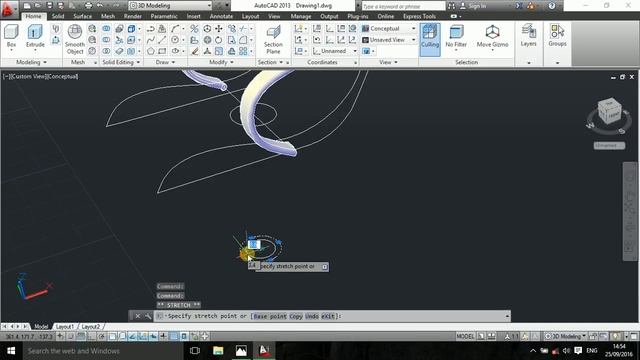Open the Unsaved View dropdown
Image resolution: width=640 pixels, height=360 pixels.
pos(389,40)
